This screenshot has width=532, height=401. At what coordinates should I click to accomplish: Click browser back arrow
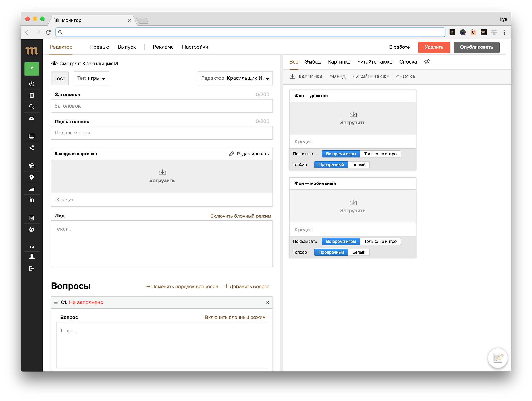point(27,32)
